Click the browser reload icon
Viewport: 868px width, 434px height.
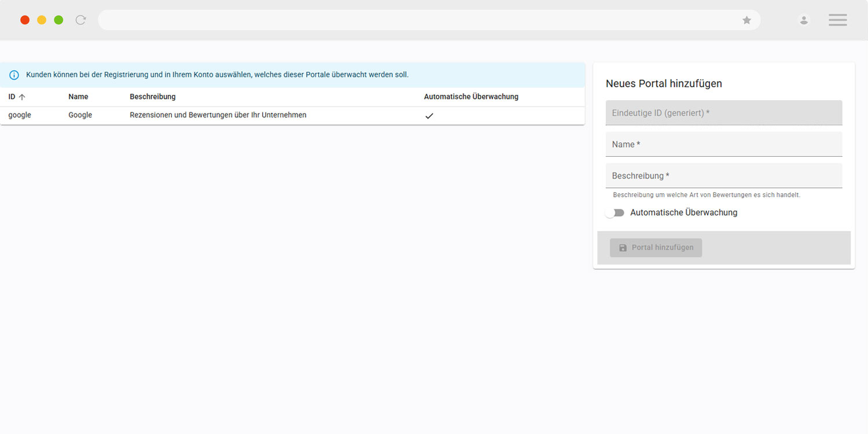pos(81,20)
